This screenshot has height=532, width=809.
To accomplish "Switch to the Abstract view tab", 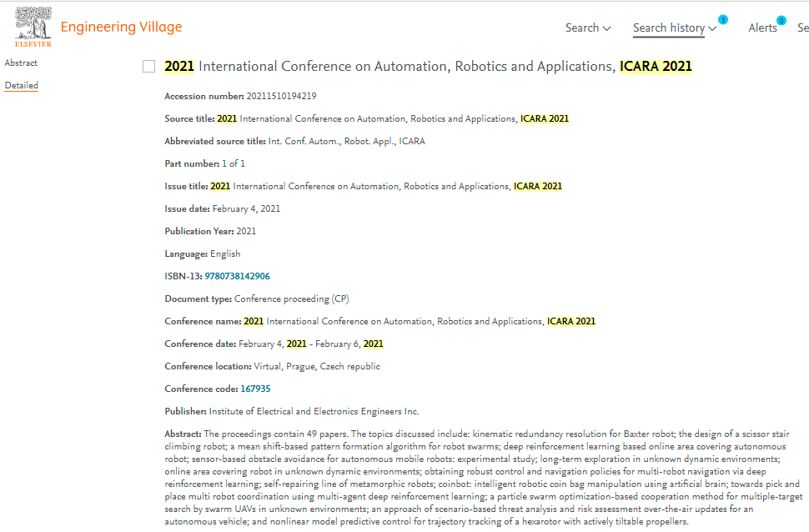I will (x=21, y=63).
